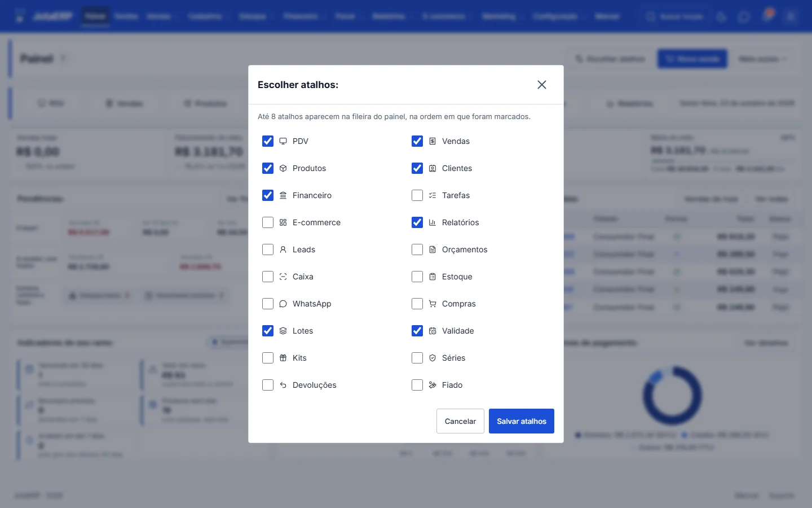Click the Compras shopping cart icon
The width and height of the screenshot is (812, 508).
[433, 304]
